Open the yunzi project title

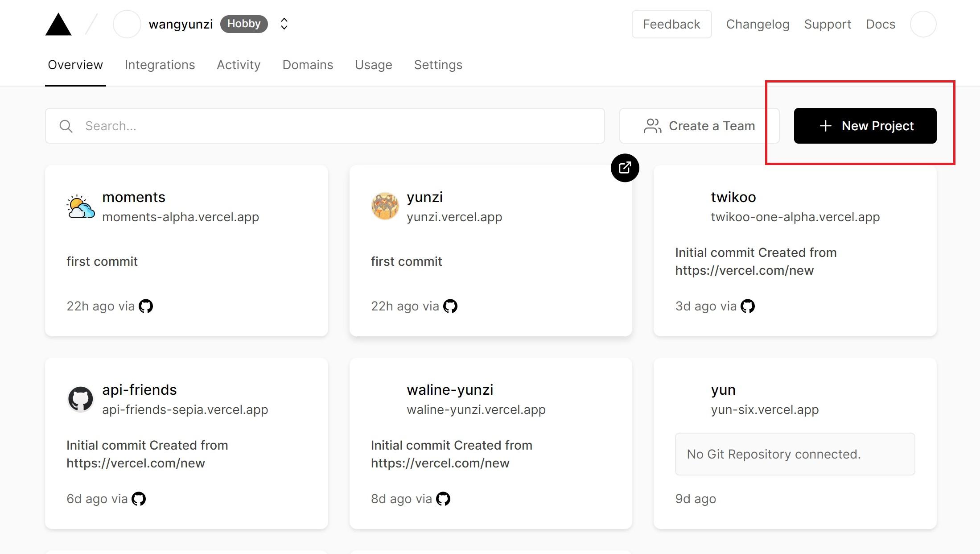[425, 197]
